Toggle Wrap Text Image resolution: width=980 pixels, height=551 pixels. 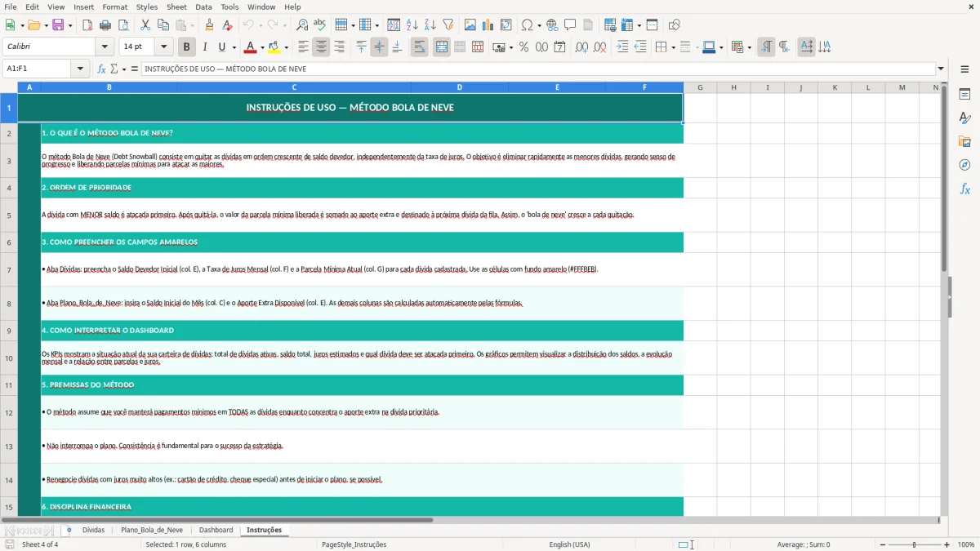419,47
